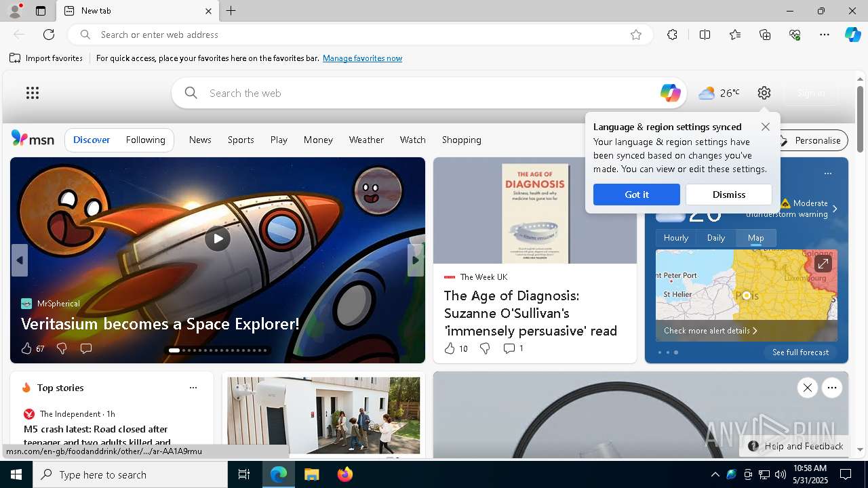This screenshot has height=488, width=868.
Task: Refresh the current page
Action: (x=49, y=35)
